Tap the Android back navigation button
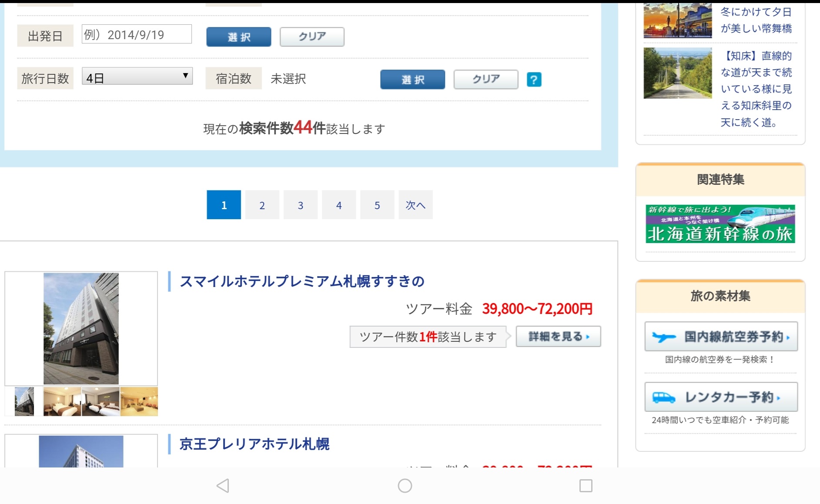This screenshot has height=504, width=820. [x=223, y=485]
